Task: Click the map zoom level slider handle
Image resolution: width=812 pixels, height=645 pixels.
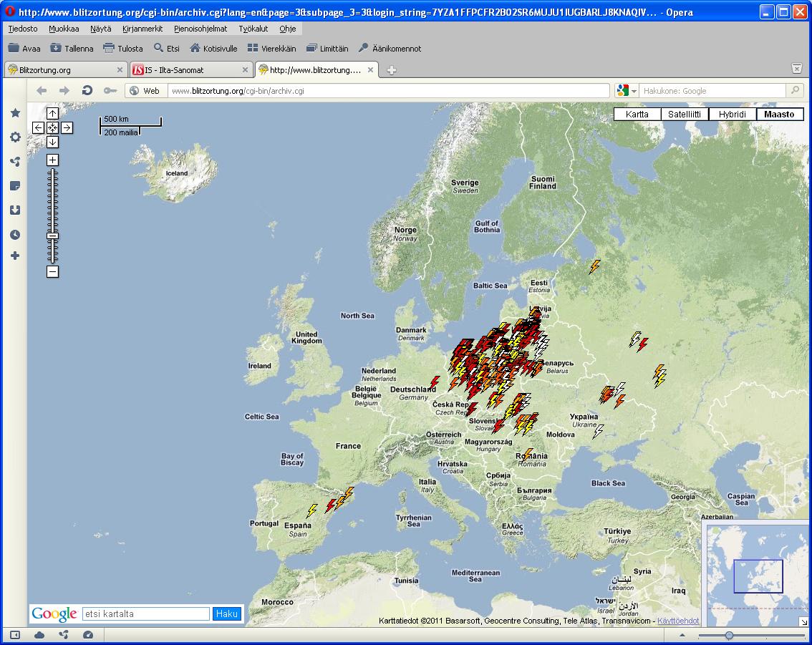Action: click(x=52, y=236)
